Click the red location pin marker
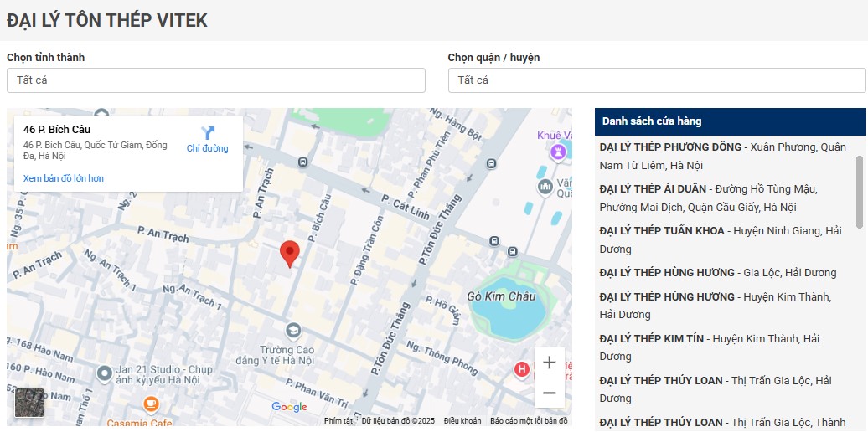Image resolution: width=868 pixels, height=432 pixels. click(290, 254)
